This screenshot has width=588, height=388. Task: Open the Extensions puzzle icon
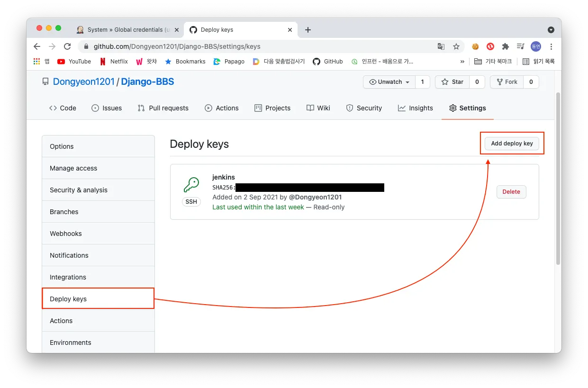(x=506, y=46)
